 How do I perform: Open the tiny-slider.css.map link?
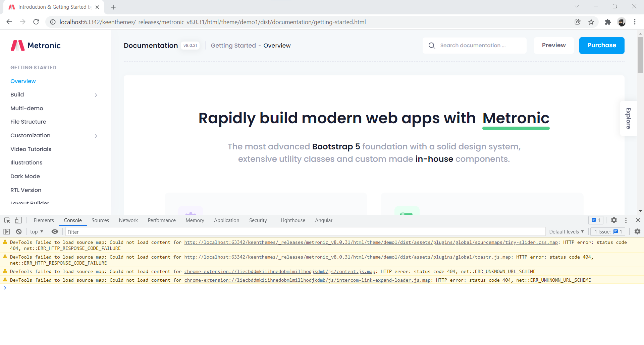371,242
